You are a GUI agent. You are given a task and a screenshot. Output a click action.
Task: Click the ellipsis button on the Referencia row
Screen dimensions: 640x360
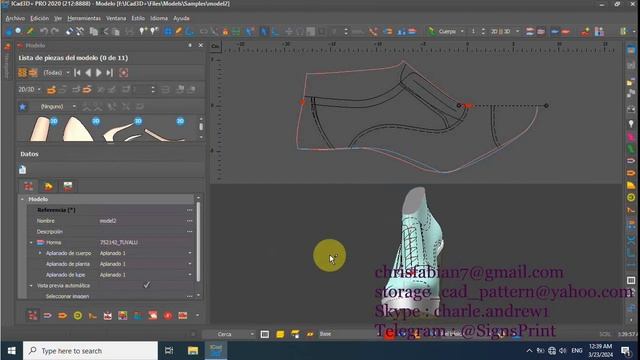pyautogui.click(x=189, y=210)
